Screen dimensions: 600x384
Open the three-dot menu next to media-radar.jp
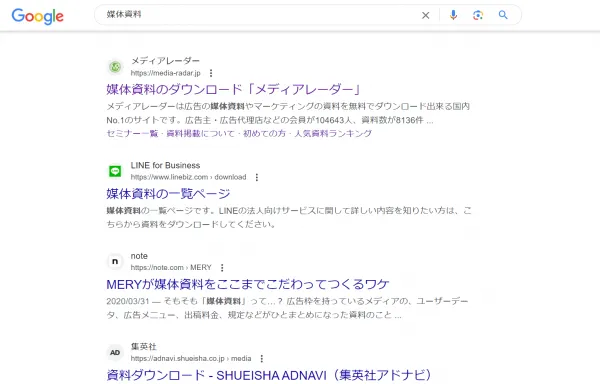pos(211,73)
